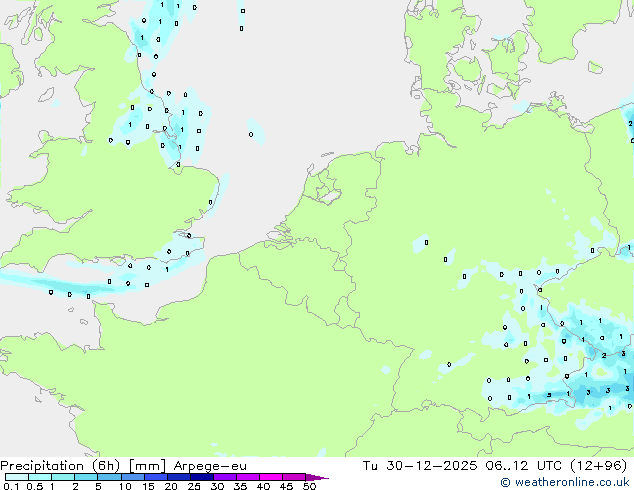The image size is (634, 490).
Task: Click the '25' legend scale label
Action: (x=194, y=486)
